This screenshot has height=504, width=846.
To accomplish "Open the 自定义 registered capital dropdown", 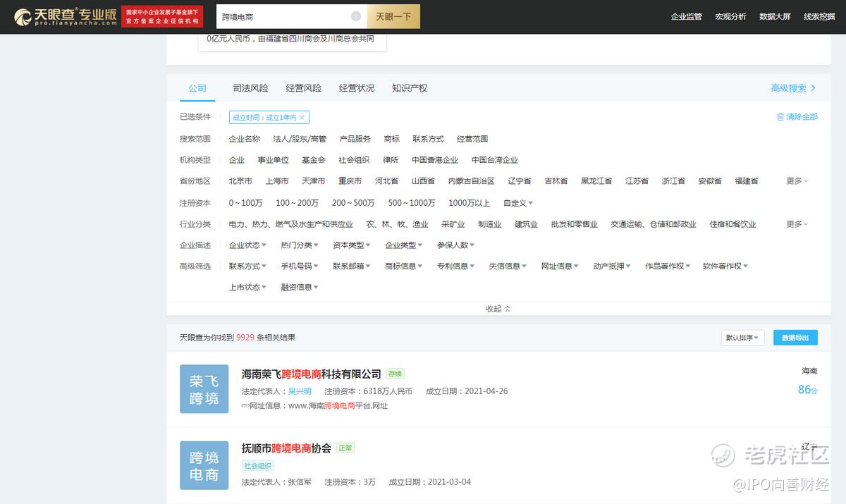I will (518, 203).
